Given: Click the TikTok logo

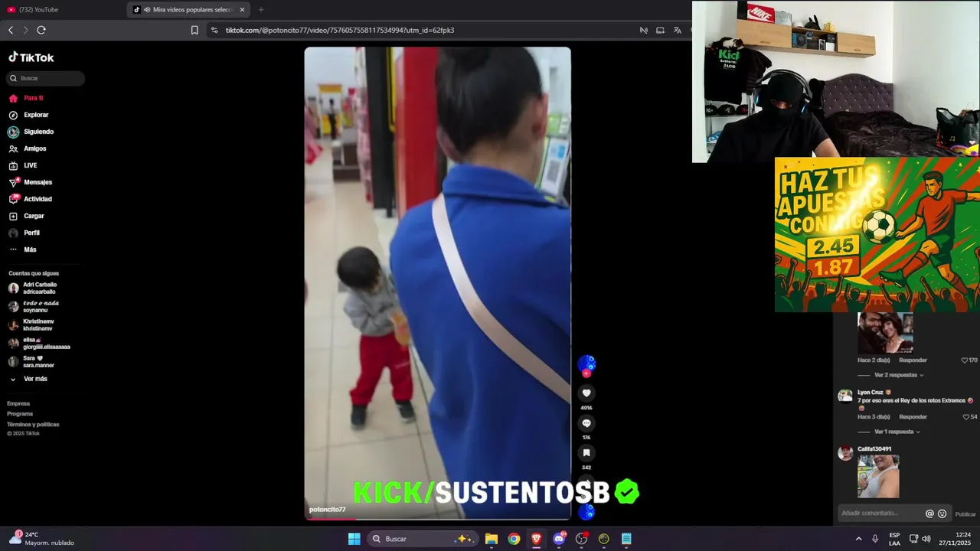Looking at the screenshot, I should click(31, 57).
